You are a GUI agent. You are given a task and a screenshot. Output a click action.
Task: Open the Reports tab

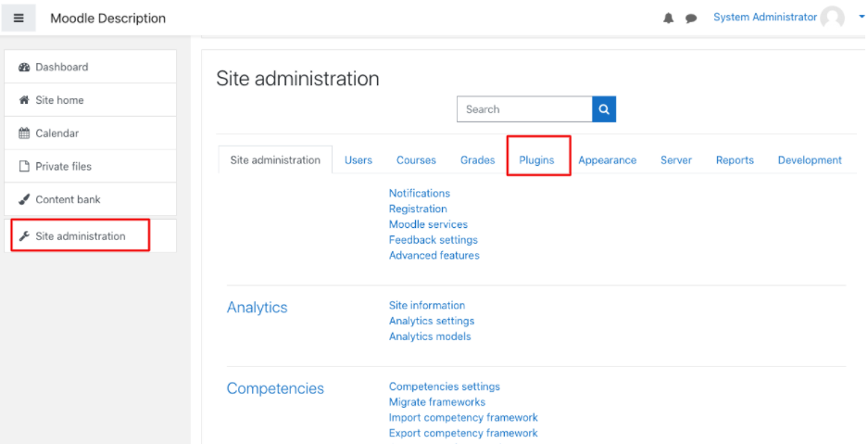click(x=735, y=160)
